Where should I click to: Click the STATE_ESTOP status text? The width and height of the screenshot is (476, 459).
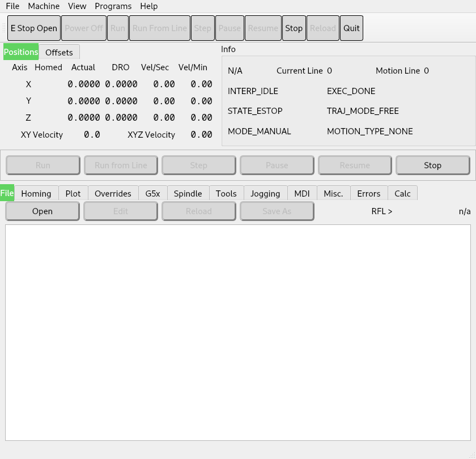255,111
